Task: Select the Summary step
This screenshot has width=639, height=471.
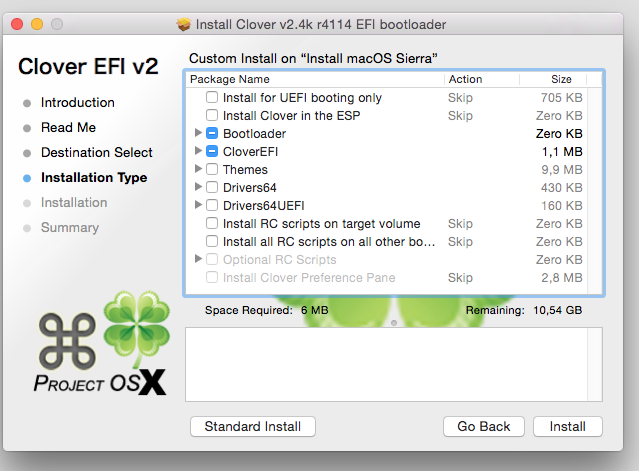Action: (70, 228)
